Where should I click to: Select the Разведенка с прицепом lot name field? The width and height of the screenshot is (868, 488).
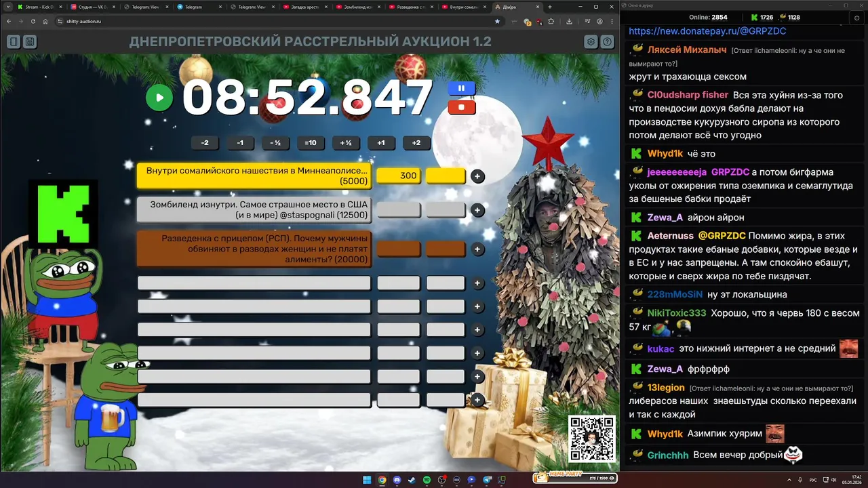254,249
